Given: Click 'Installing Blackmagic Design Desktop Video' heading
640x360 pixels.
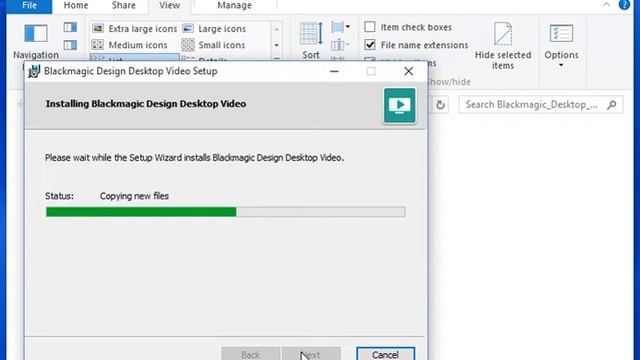Looking at the screenshot, I should click(x=146, y=104).
